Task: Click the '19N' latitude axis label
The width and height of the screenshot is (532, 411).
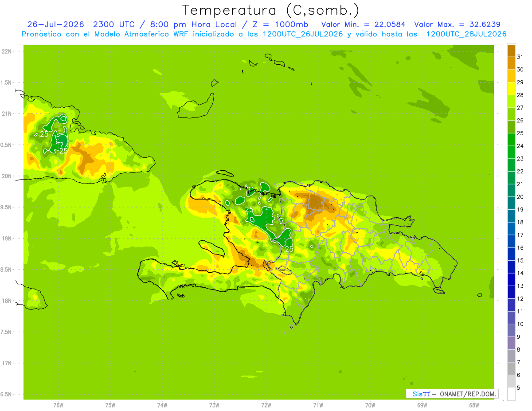Action: tap(7, 239)
